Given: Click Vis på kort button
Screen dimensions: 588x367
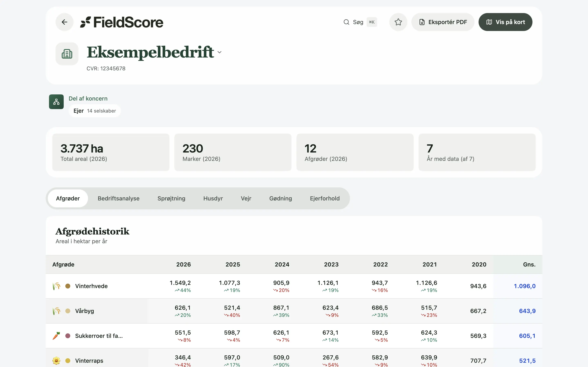Looking at the screenshot, I should coord(505,22).
